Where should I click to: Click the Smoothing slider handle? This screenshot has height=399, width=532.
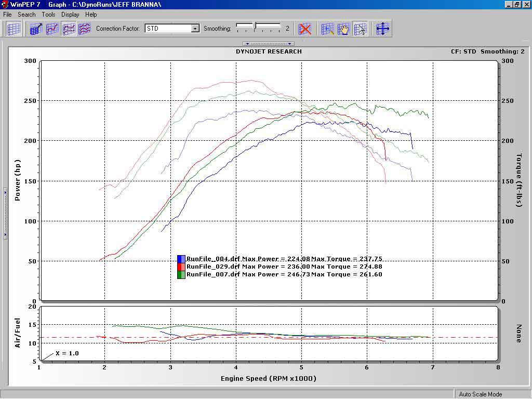tap(256, 26)
